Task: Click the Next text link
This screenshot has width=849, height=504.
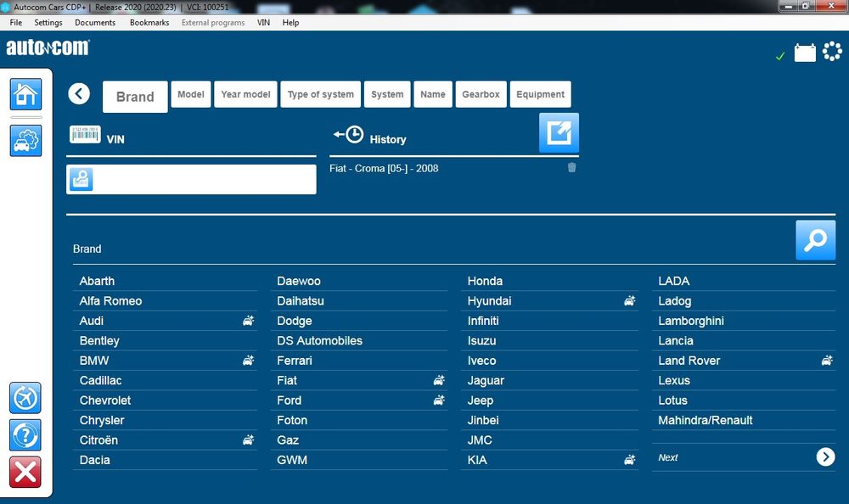Action: click(668, 457)
